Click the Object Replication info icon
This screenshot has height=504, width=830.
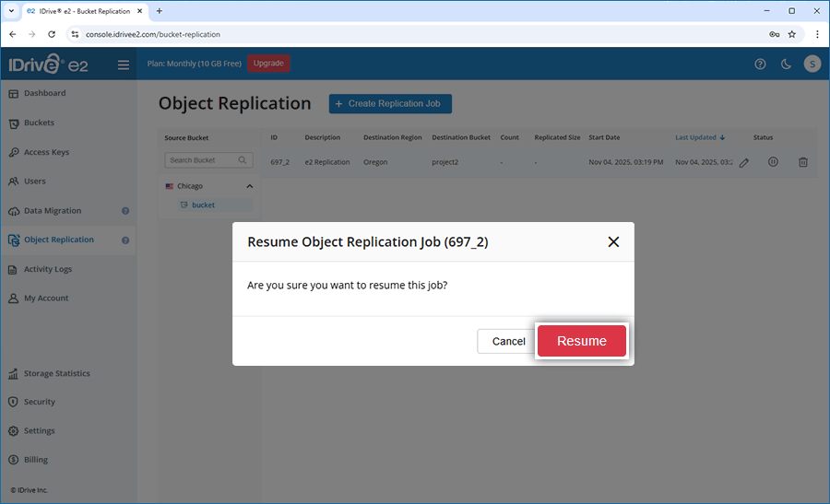125,240
